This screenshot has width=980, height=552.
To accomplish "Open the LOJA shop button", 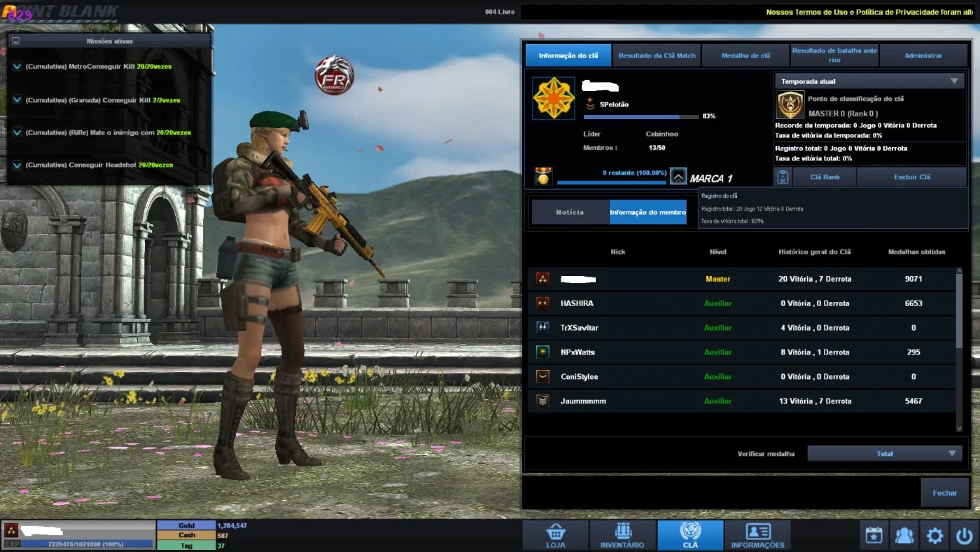I will coord(555,536).
